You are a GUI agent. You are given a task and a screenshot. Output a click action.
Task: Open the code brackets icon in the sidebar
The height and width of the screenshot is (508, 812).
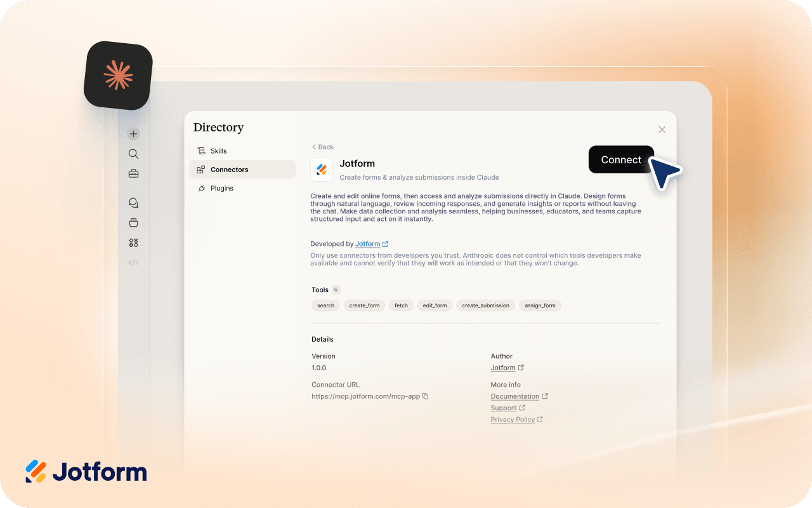click(133, 262)
